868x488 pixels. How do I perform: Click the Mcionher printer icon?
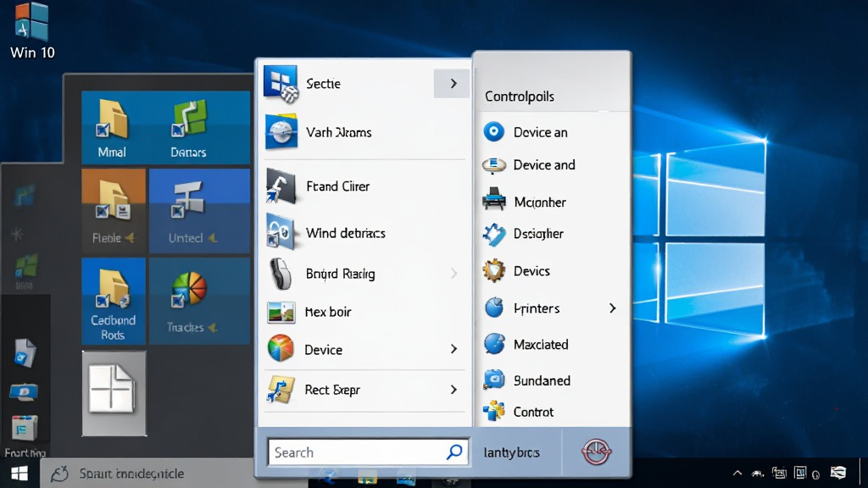[494, 199]
